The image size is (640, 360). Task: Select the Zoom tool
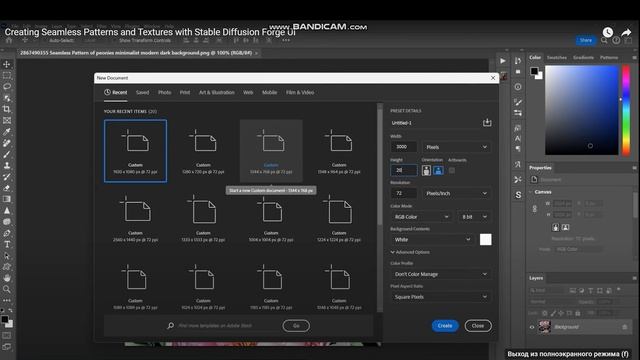[7, 289]
